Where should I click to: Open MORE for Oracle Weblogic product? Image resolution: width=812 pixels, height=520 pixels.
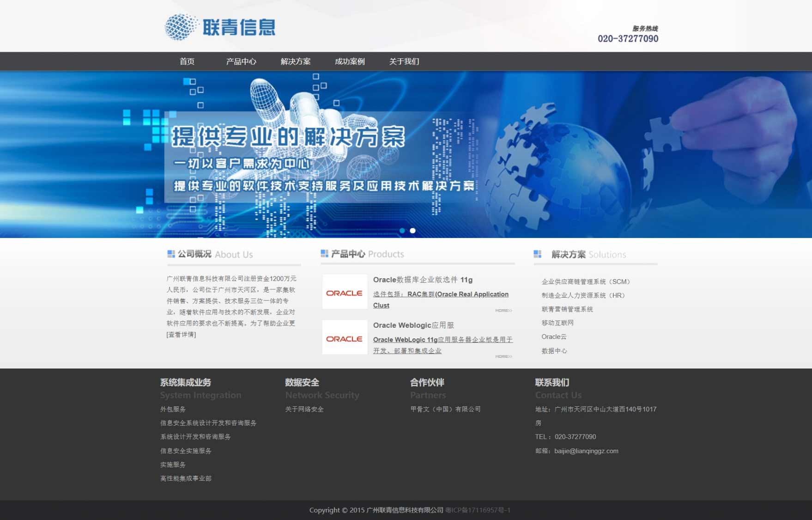tap(503, 356)
